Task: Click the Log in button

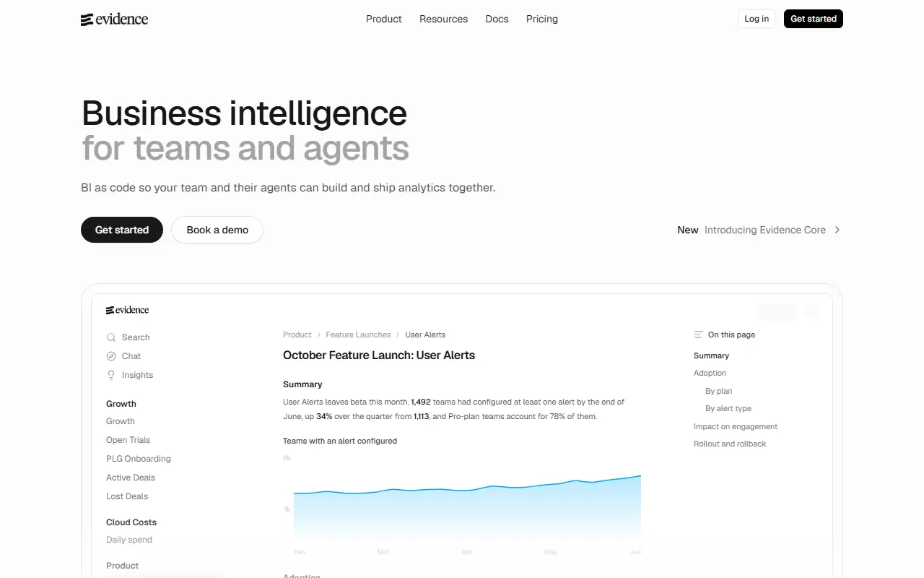Action: pyautogui.click(x=757, y=19)
